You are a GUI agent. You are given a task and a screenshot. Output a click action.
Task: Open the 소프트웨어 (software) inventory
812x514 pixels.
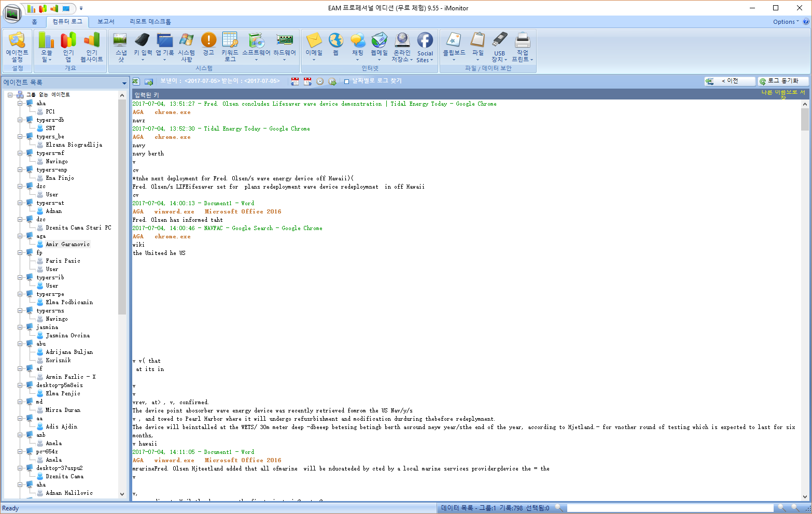tap(256, 48)
